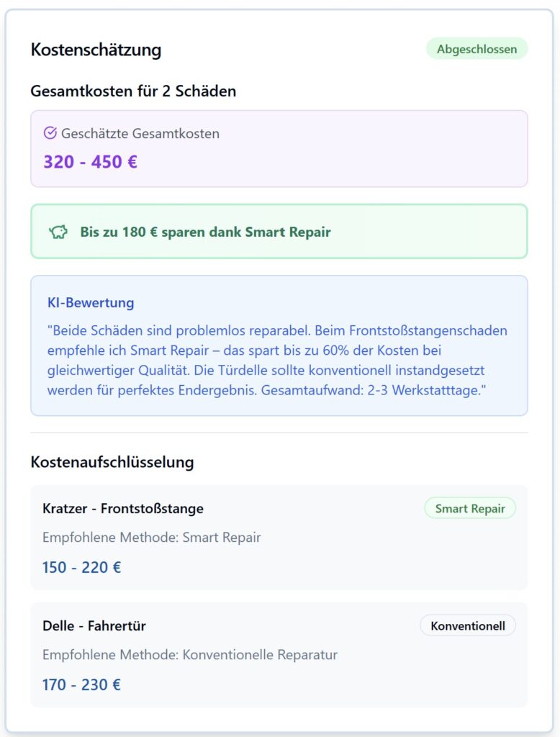Click the Konventionell badge
The image size is (560, 737).
[x=468, y=626]
